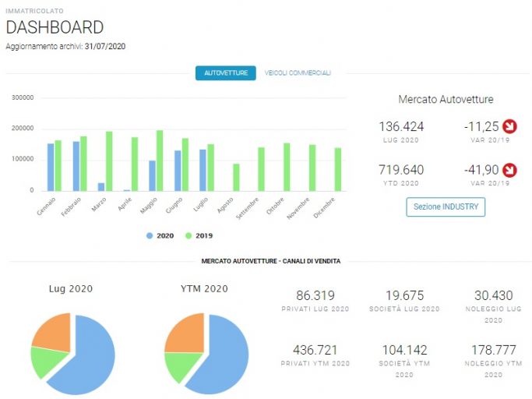The width and height of the screenshot is (532, 399).
Task: Switch to the Autovetture tab
Action: (x=226, y=73)
